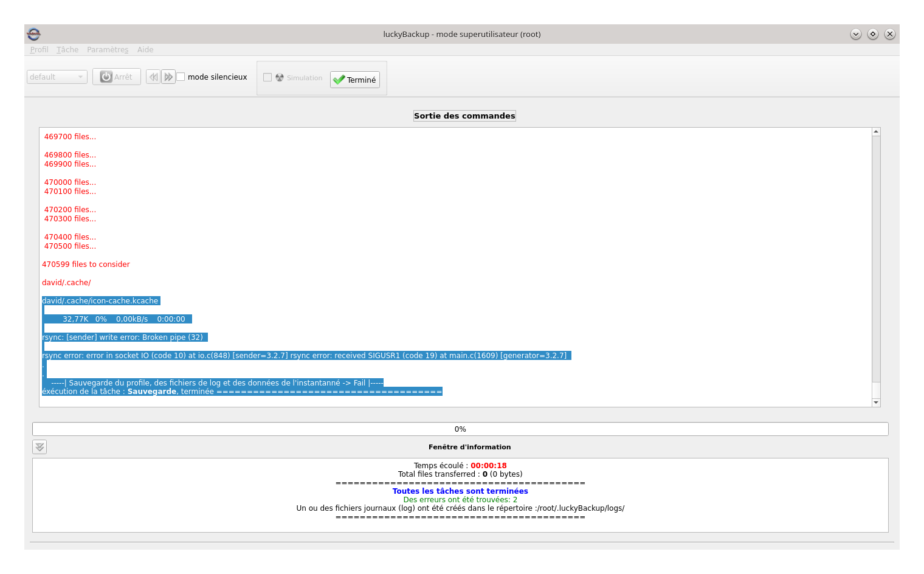Click the Sortie des commandes header
The width and height of the screenshot is (924, 574).
coord(464,116)
